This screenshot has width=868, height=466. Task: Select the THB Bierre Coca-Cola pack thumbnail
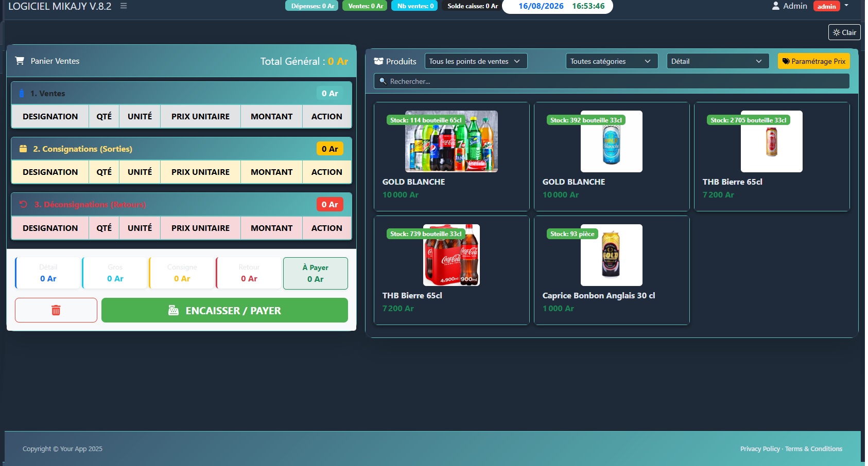coord(452,255)
